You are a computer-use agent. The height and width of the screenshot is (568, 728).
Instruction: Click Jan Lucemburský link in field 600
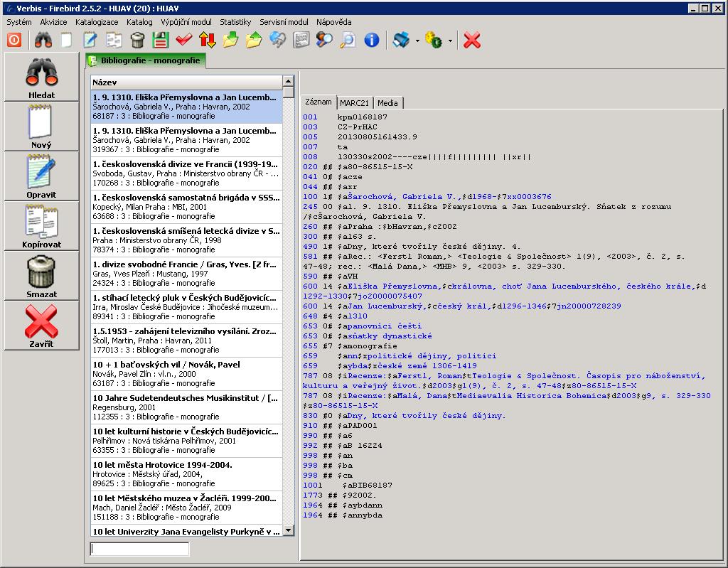(386, 306)
